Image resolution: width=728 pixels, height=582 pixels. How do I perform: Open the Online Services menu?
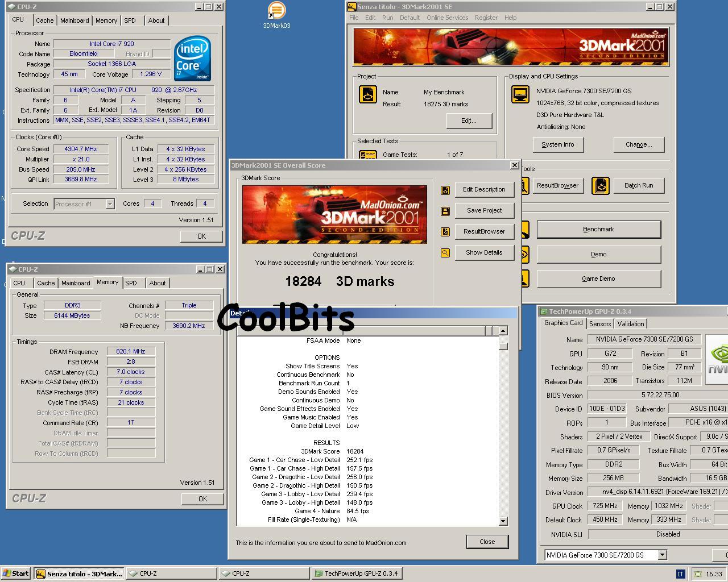448,18
